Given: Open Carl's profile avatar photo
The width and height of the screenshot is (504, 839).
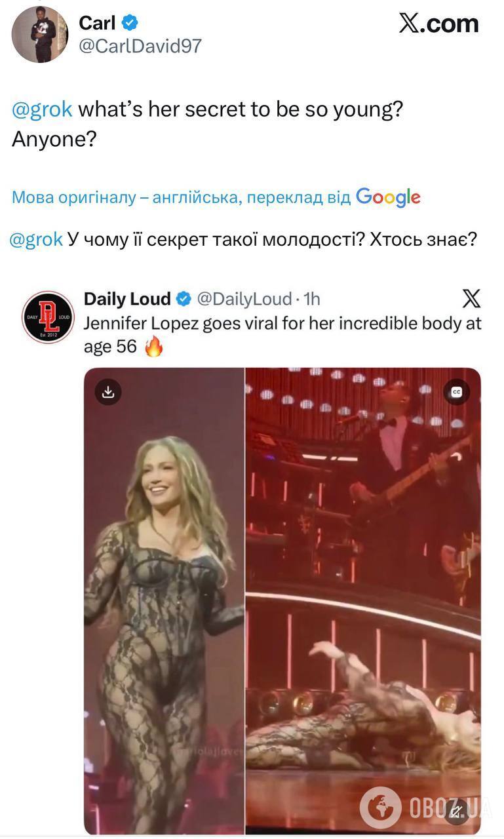Looking at the screenshot, I should [x=39, y=34].
